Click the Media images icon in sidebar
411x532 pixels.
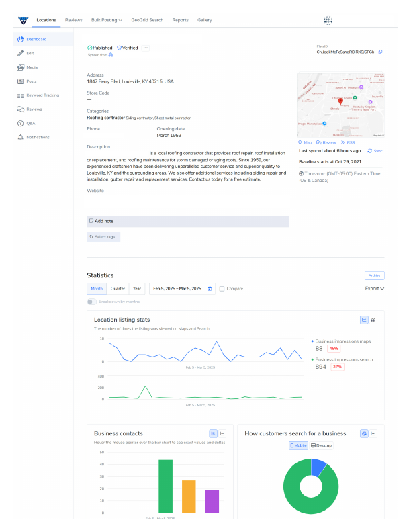pos(20,67)
